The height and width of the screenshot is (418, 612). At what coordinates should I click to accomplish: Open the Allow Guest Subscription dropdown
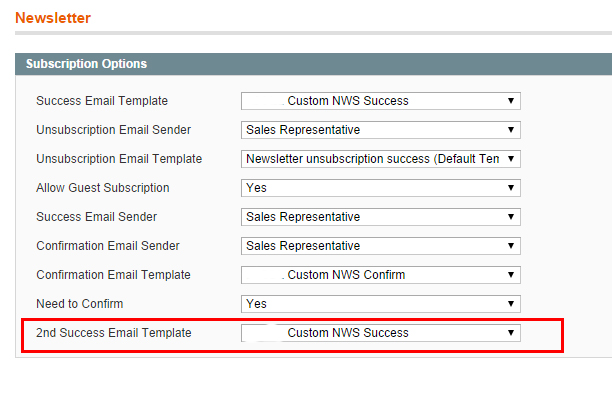(x=380, y=188)
